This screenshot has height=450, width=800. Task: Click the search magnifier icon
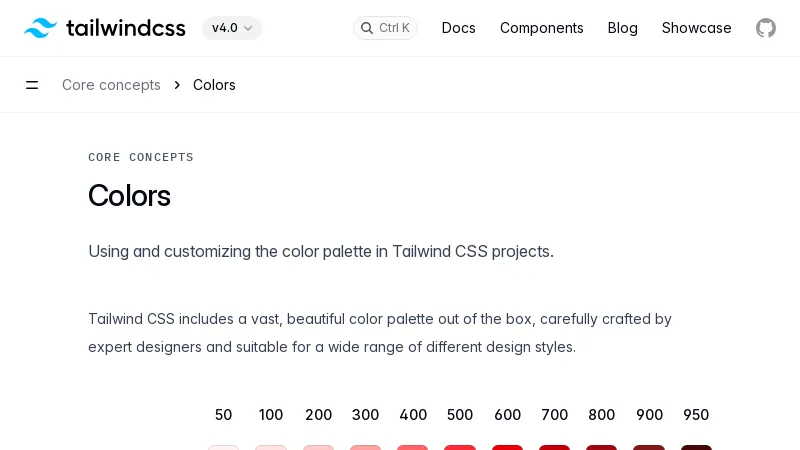(367, 28)
